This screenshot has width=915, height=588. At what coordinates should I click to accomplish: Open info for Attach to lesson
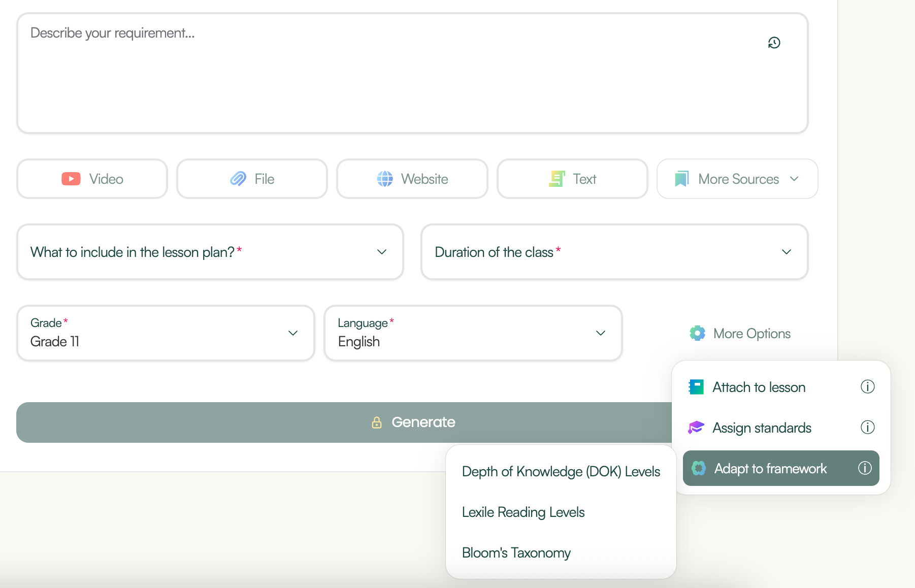[868, 387]
